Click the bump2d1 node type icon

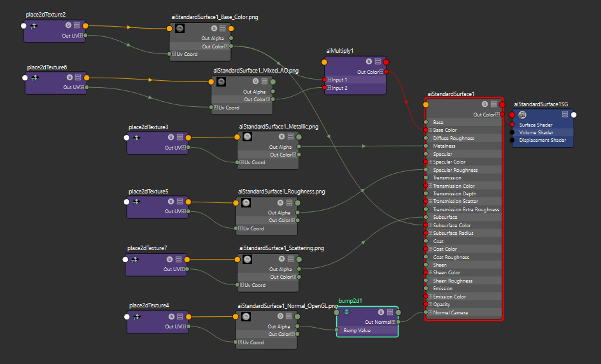(x=346, y=312)
